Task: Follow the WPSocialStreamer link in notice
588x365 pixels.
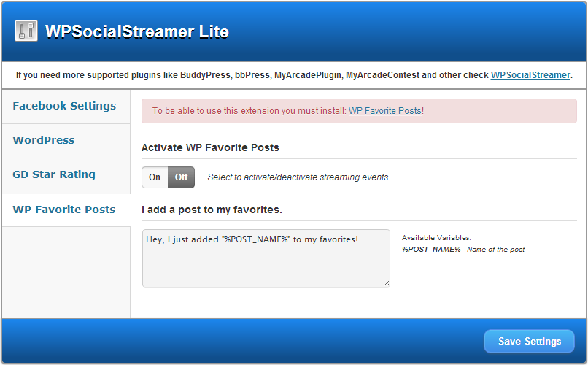Action: click(x=530, y=75)
